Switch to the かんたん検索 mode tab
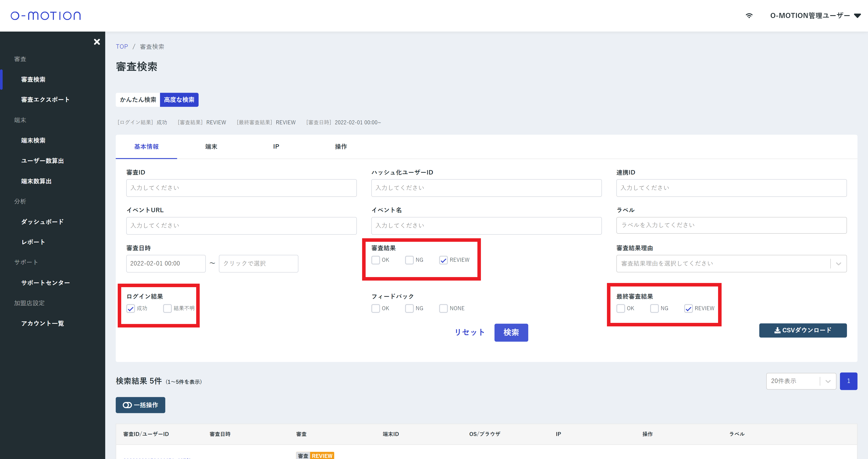The image size is (868, 459). click(x=138, y=100)
